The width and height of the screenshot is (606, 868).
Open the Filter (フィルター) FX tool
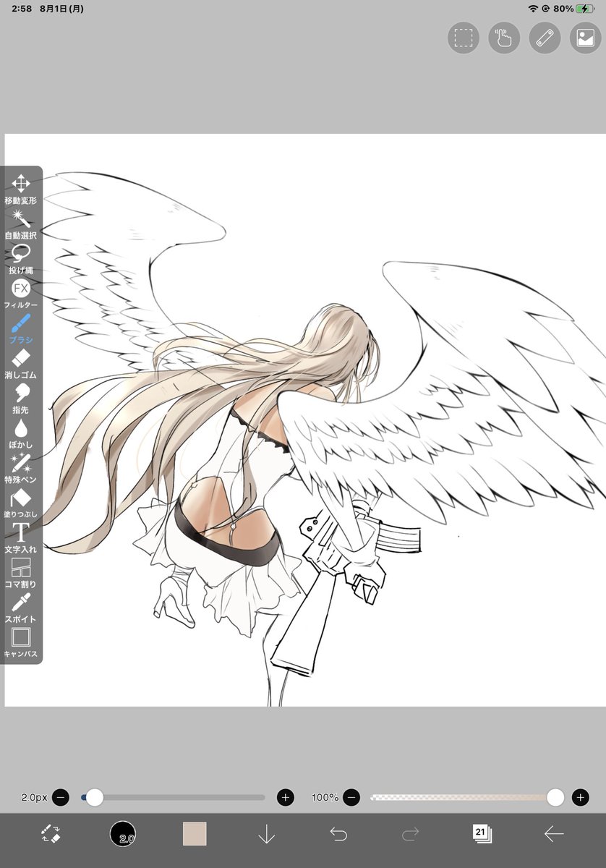point(20,294)
